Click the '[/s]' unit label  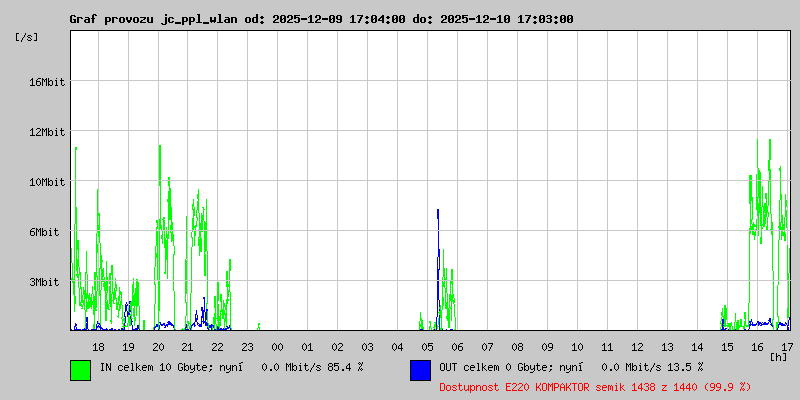pos(27,37)
